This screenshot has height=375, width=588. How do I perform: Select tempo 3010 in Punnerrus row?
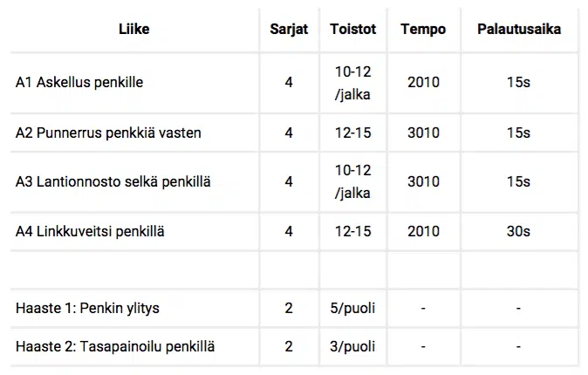[x=423, y=133]
